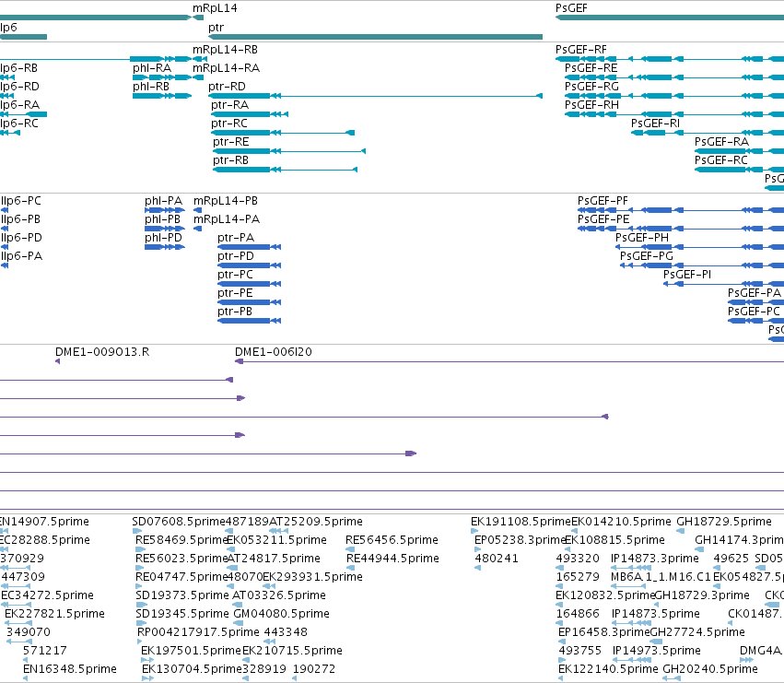This screenshot has height=683, width=784.
Task: Click the mRpL14 gene label
Action: point(215,8)
